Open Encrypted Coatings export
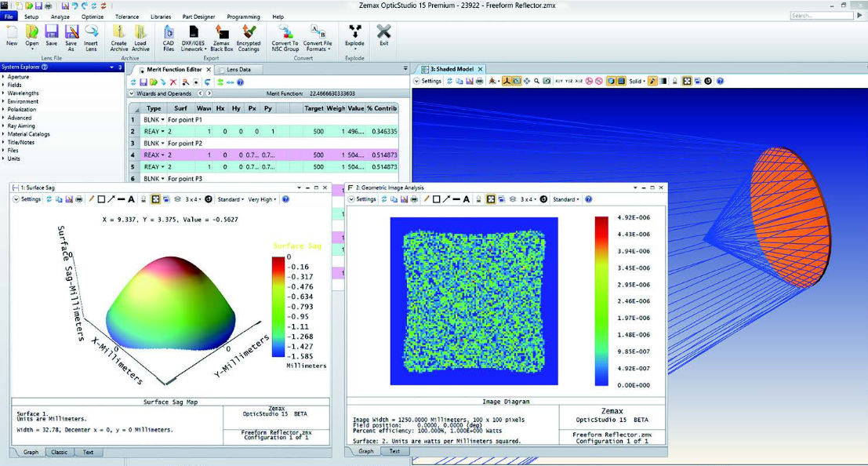This screenshot has height=466, width=868. pyautogui.click(x=249, y=38)
